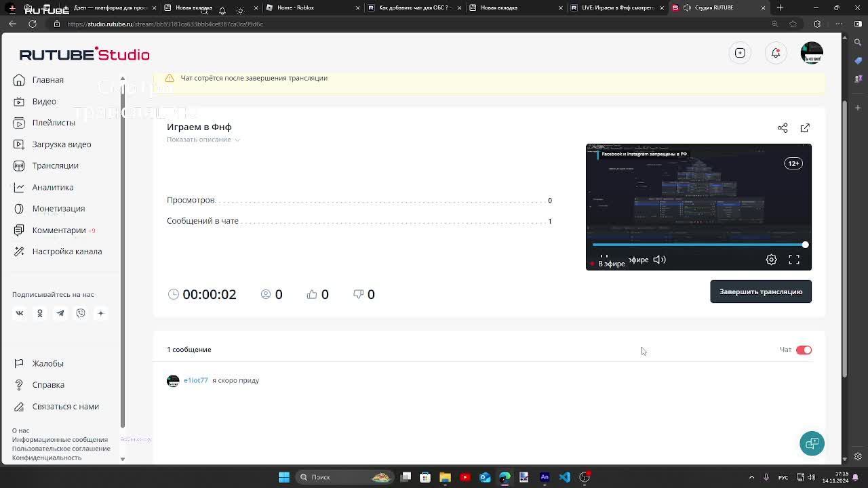The width and height of the screenshot is (868, 488).
Task: Open the Аналитика sidebar section
Action: coord(52,187)
